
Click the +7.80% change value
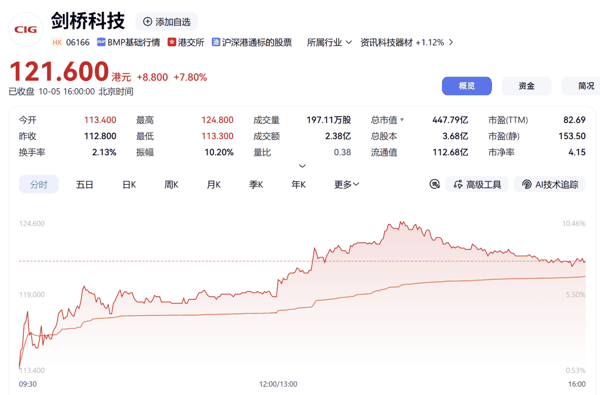click(x=190, y=77)
